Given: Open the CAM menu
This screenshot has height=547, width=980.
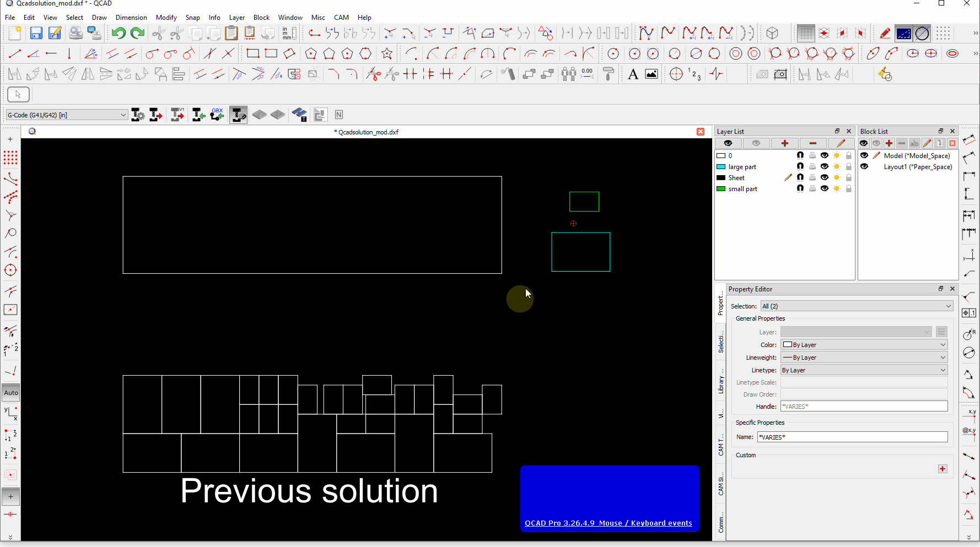Looking at the screenshot, I should click(341, 18).
